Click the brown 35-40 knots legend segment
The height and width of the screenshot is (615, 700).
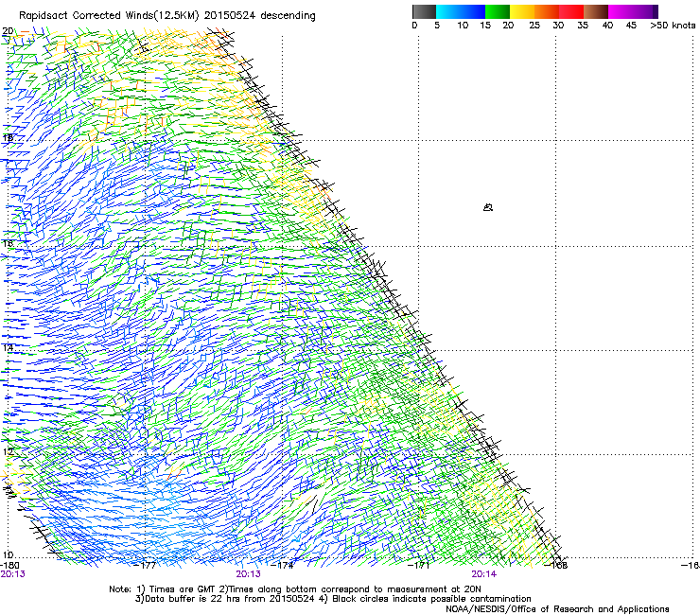[x=596, y=11]
